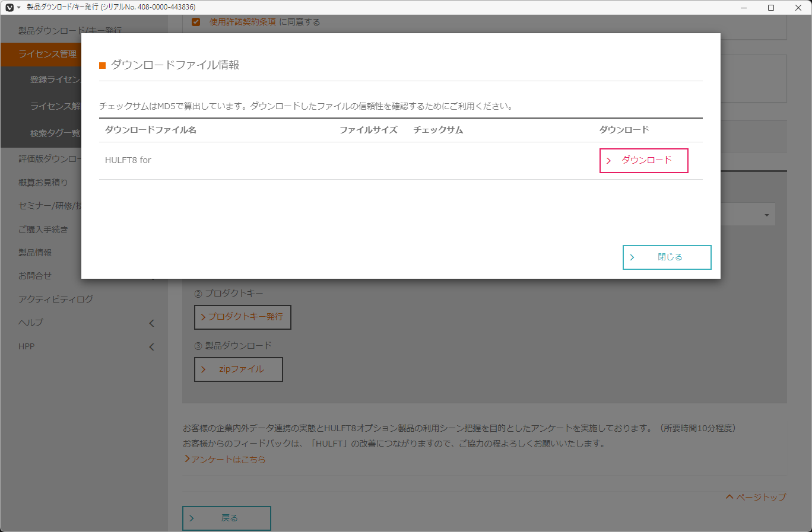Open 評価版ダウンロード sidebar item

pos(50,159)
